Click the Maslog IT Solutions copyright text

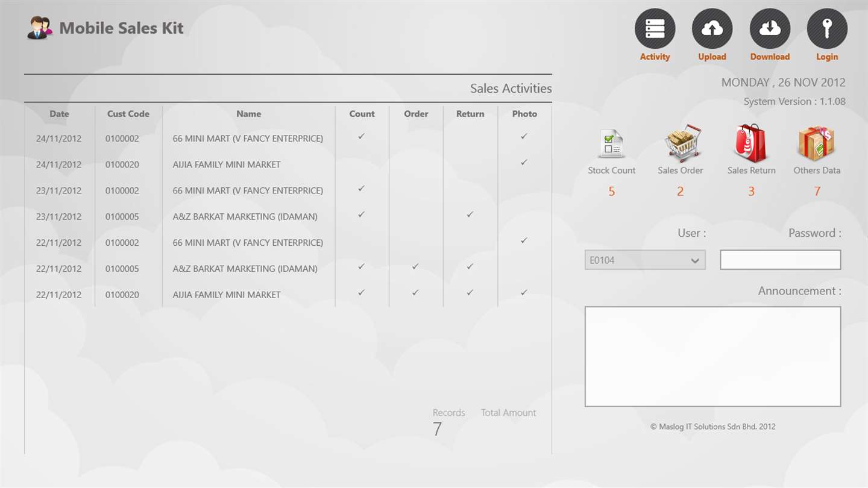712,427
